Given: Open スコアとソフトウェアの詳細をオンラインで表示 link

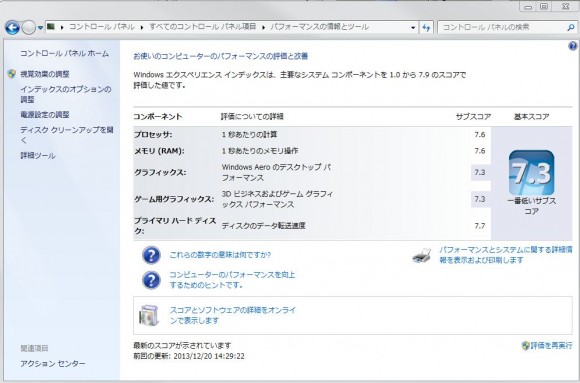Looking at the screenshot, I should point(233,315).
